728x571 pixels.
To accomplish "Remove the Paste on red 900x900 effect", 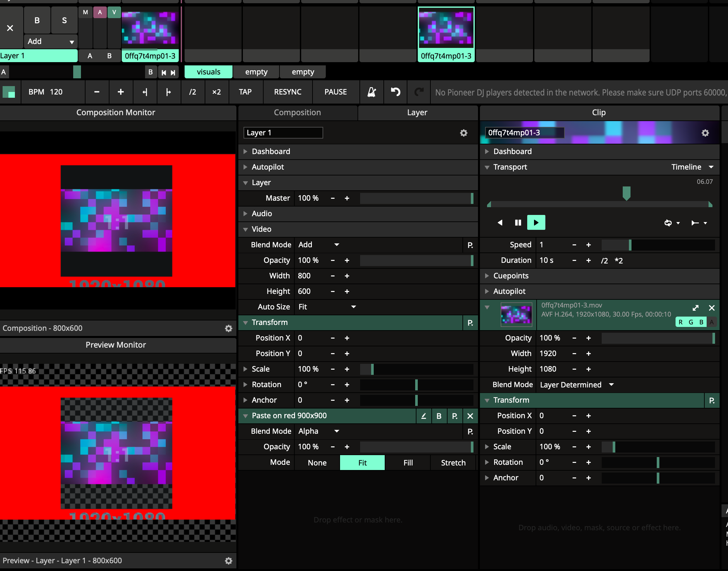I will (470, 416).
